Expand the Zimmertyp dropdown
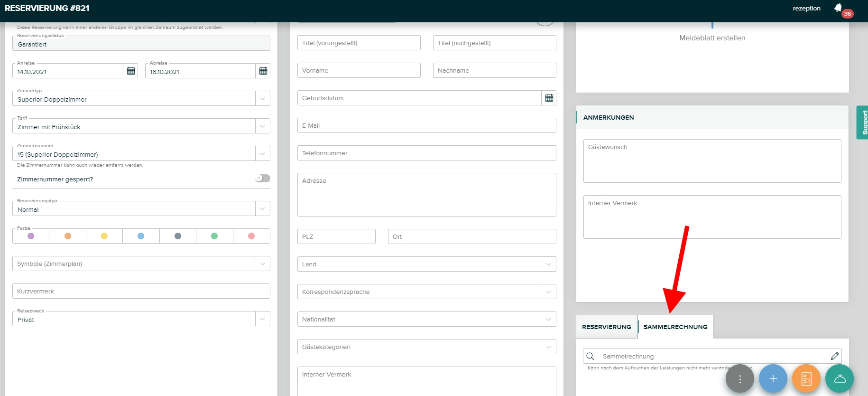The image size is (868, 396). [262, 99]
